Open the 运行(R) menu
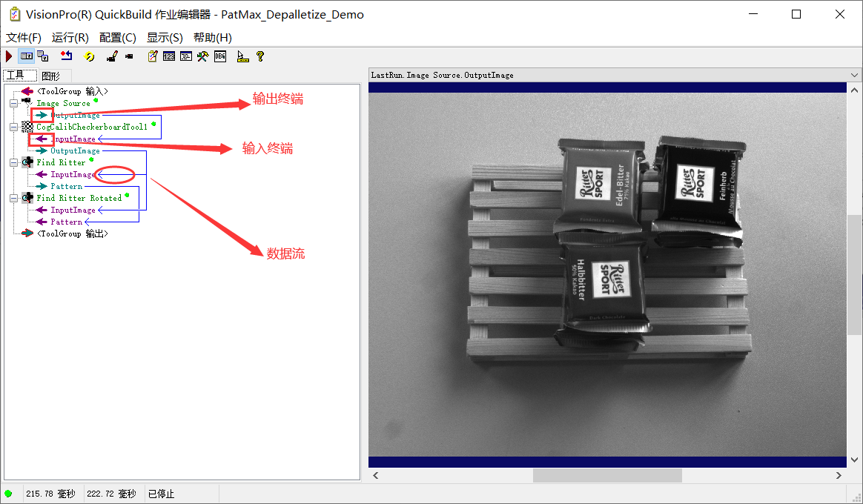Screen dimensions: 863x504 (70, 37)
